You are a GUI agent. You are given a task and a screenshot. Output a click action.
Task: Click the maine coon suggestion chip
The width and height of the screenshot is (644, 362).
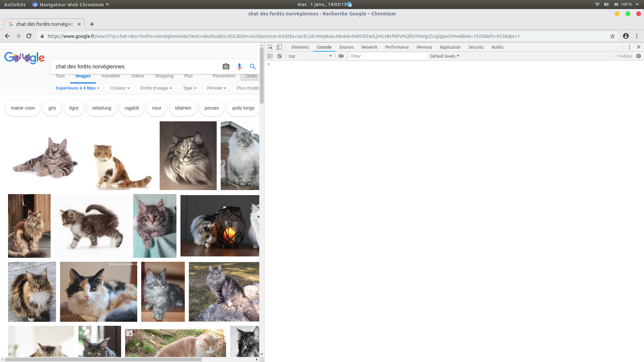tap(23, 108)
